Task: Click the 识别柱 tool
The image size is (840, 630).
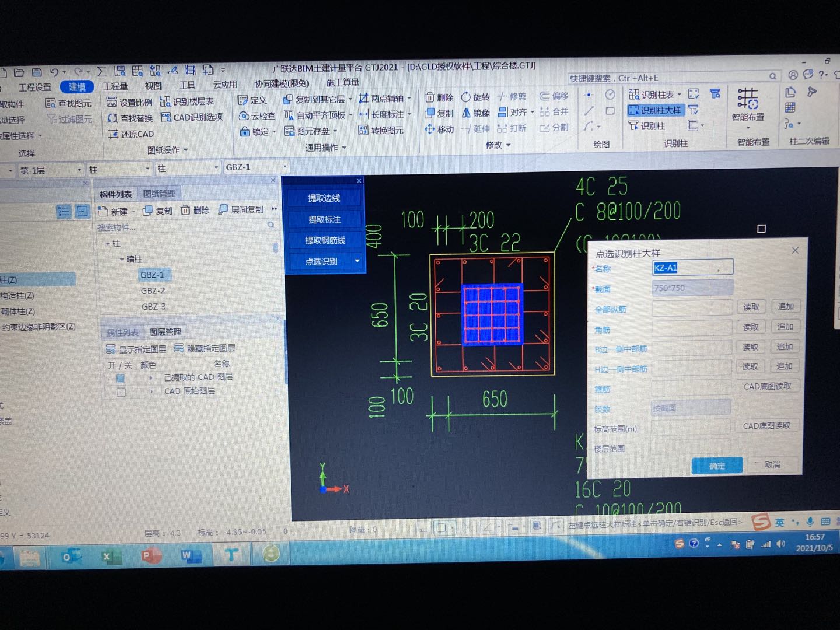Action: (x=647, y=125)
